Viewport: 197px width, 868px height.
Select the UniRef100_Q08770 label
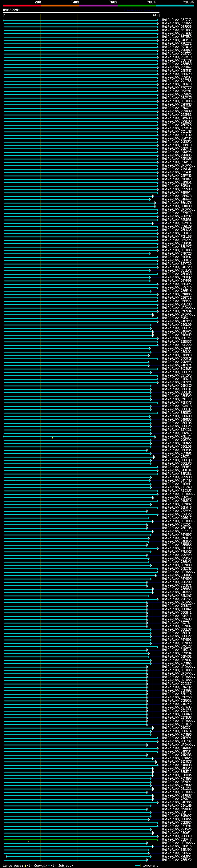[176, 54]
